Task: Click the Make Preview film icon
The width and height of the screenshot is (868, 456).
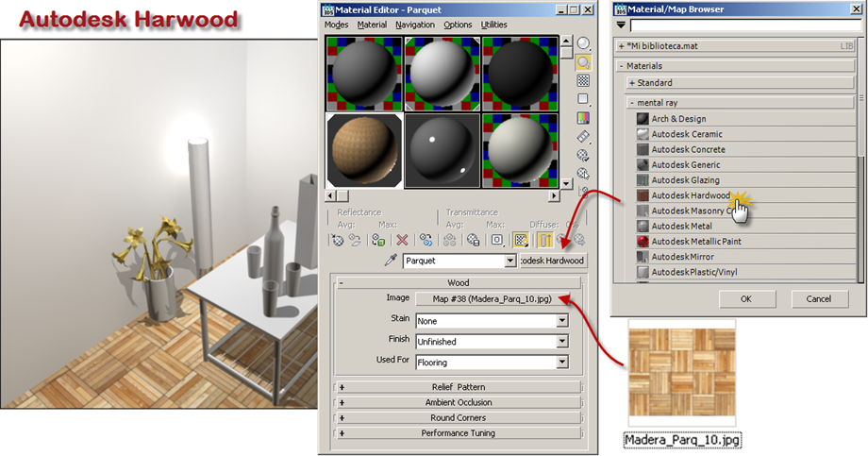Action: click(583, 136)
